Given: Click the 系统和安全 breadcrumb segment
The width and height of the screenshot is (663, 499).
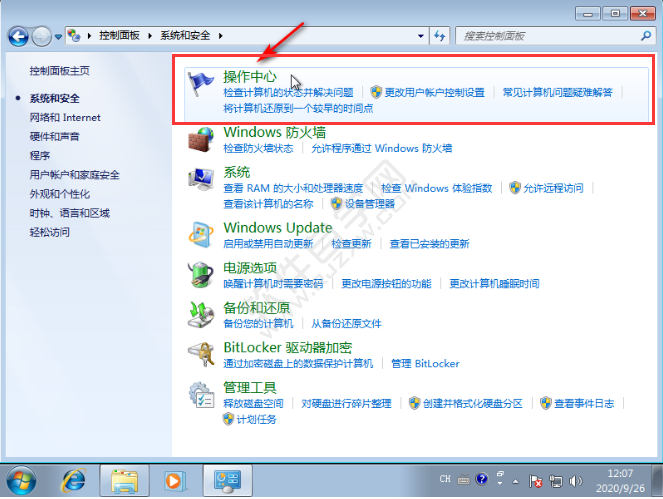Looking at the screenshot, I should [x=185, y=36].
